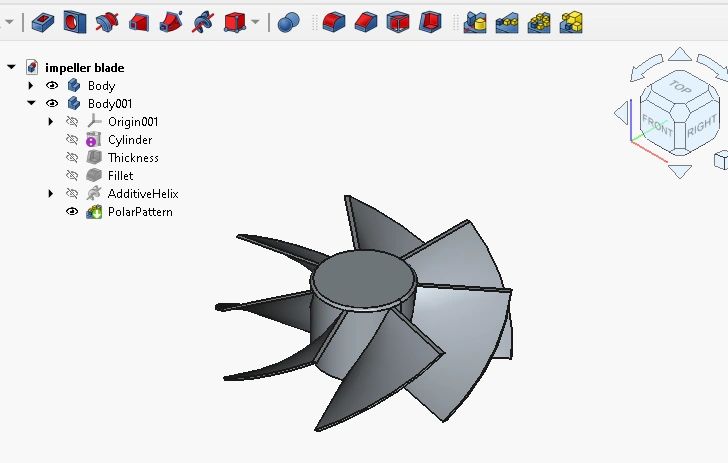Choose the Subtractive Loft tool
This screenshot has width=728, height=463.
coord(139,22)
